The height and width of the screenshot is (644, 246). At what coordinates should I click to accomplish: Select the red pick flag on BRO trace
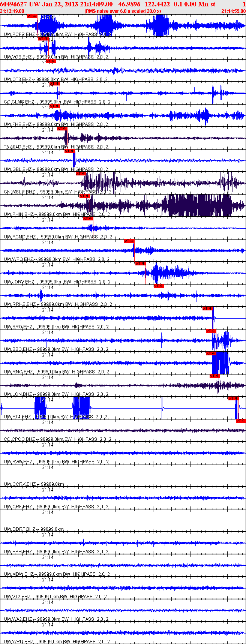point(207,309)
